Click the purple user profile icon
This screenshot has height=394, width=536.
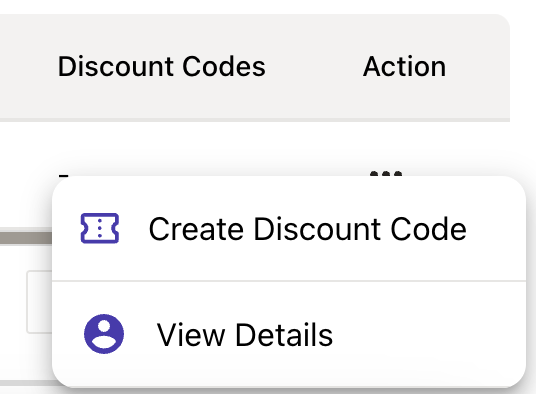coord(104,334)
